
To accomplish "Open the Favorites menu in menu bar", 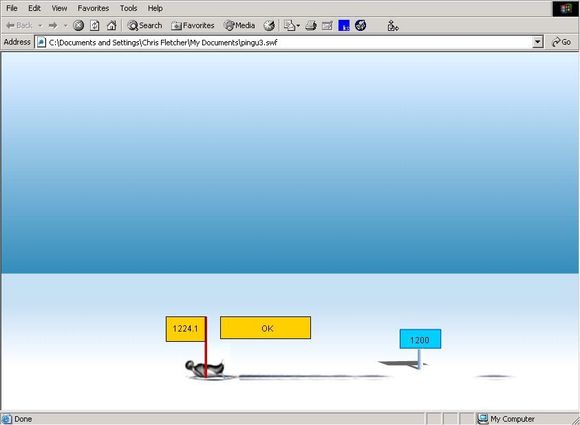I will [93, 8].
